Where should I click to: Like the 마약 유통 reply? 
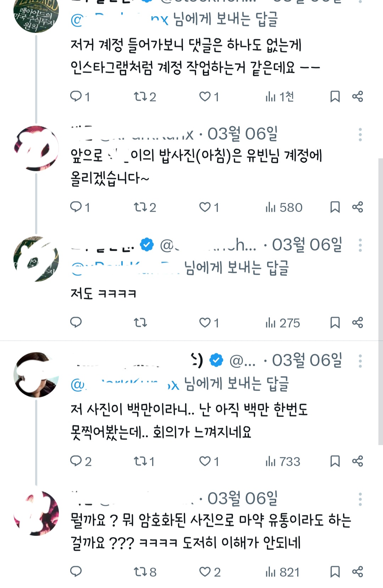205,572
